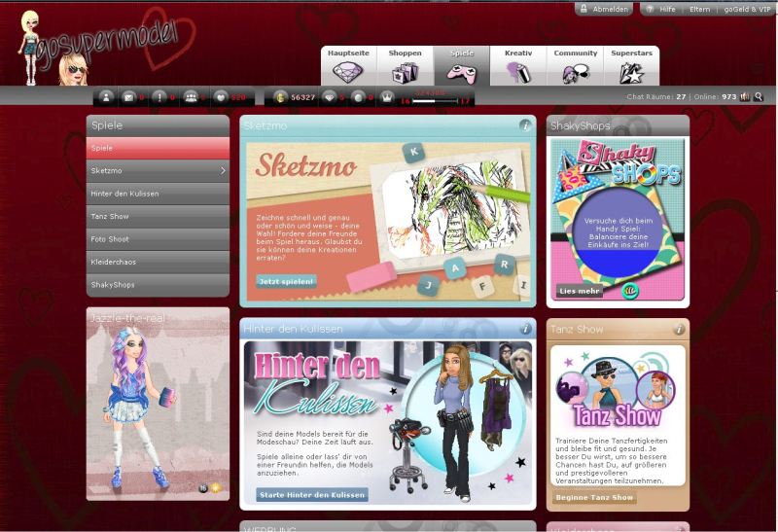Click the magnifier search icon
This screenshot has width=778, height=532.
759,97
